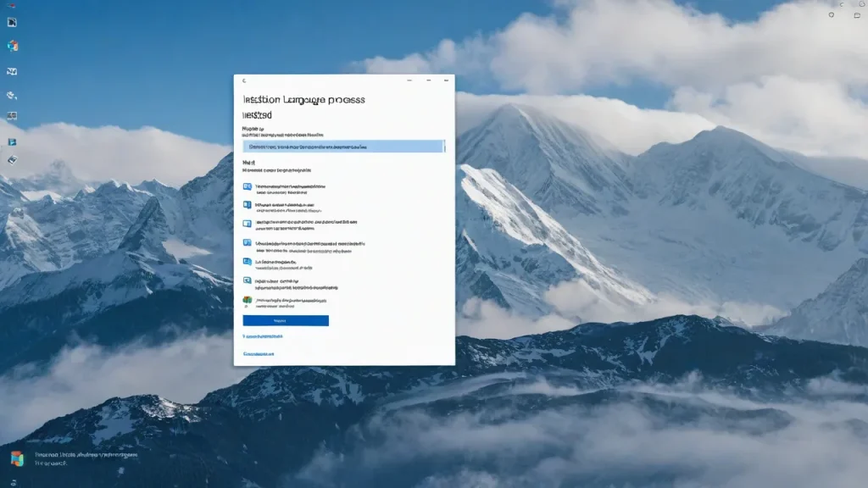Open the orange and blue round desktop icon
This screenshot has width=868, height=488.
click(12, 46)
